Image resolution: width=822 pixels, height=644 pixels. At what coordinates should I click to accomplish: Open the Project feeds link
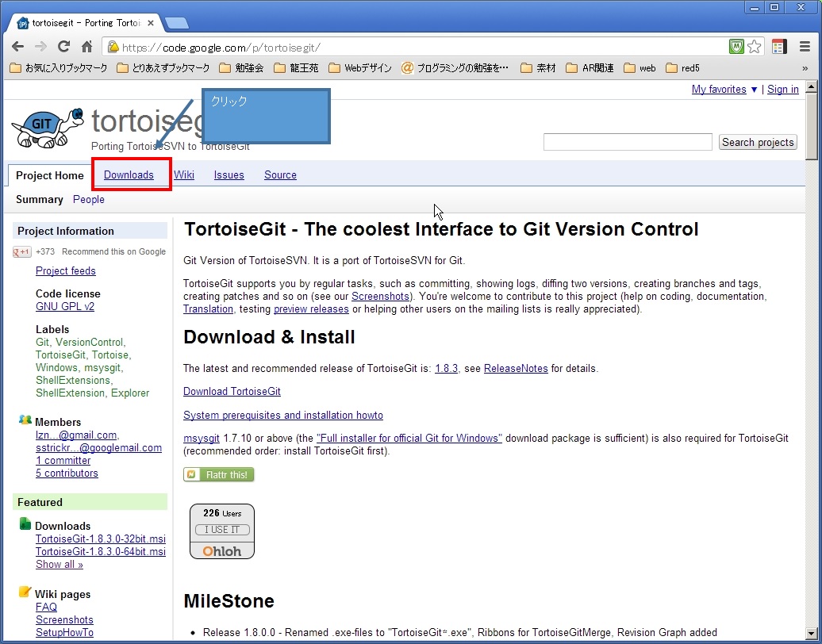pos(66,271)
